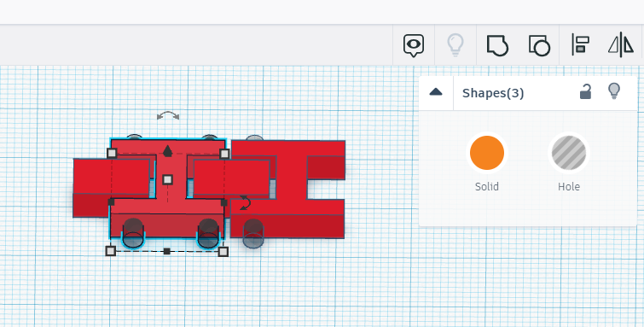644x327 pixels.
Task: Click the white center height handle
Action: pyautogui.click(x=167, y=179)
